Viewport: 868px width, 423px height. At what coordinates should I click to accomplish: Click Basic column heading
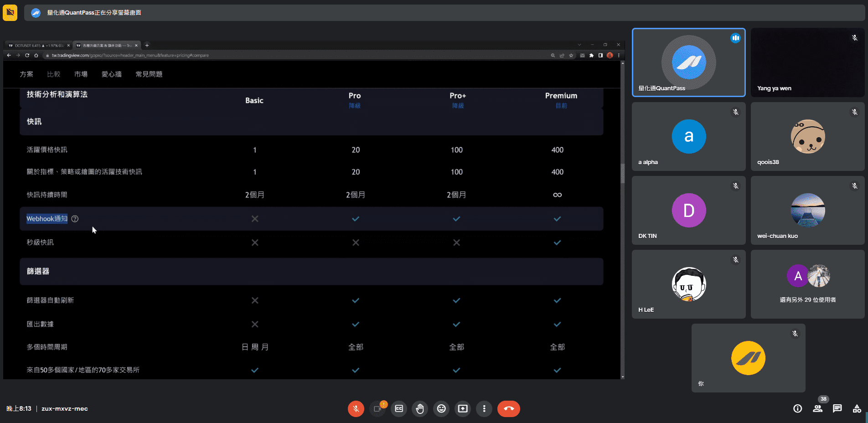(x=254, y=101)
